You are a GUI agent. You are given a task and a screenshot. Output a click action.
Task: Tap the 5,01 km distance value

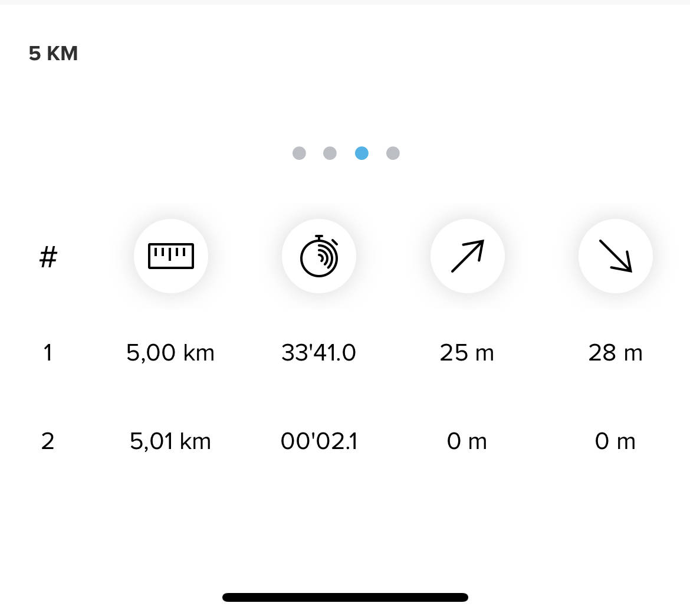coord(170,441)
